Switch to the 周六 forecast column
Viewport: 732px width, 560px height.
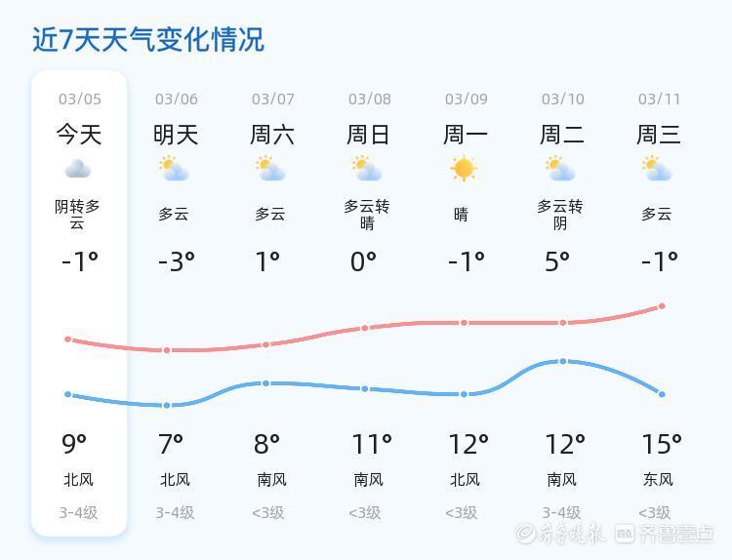pos(272,134)
